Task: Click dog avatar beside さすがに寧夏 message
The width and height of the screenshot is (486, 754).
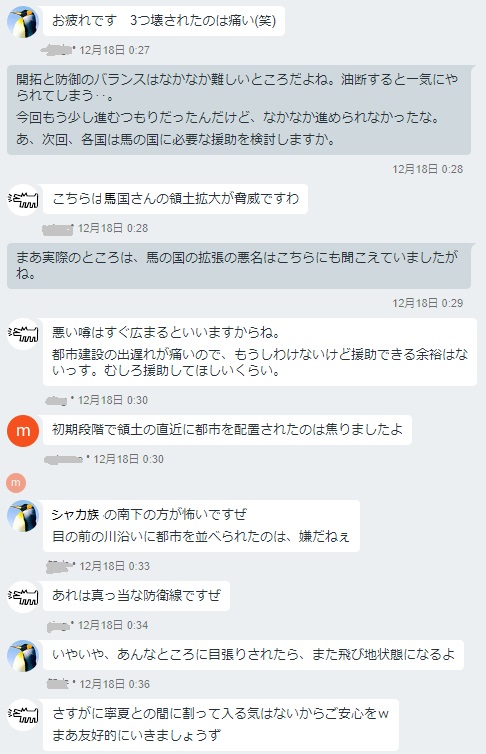Action: (x=23, y=715)
